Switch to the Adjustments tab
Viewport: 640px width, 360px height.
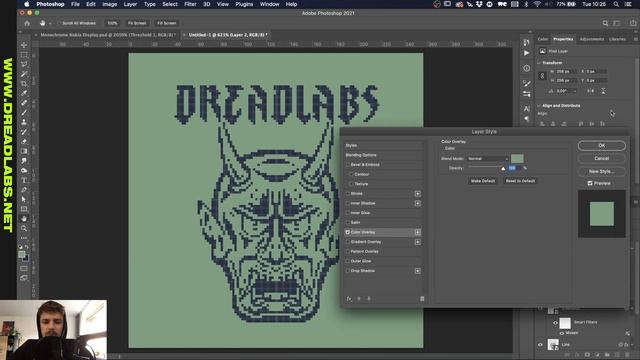[x=591, y=39]
